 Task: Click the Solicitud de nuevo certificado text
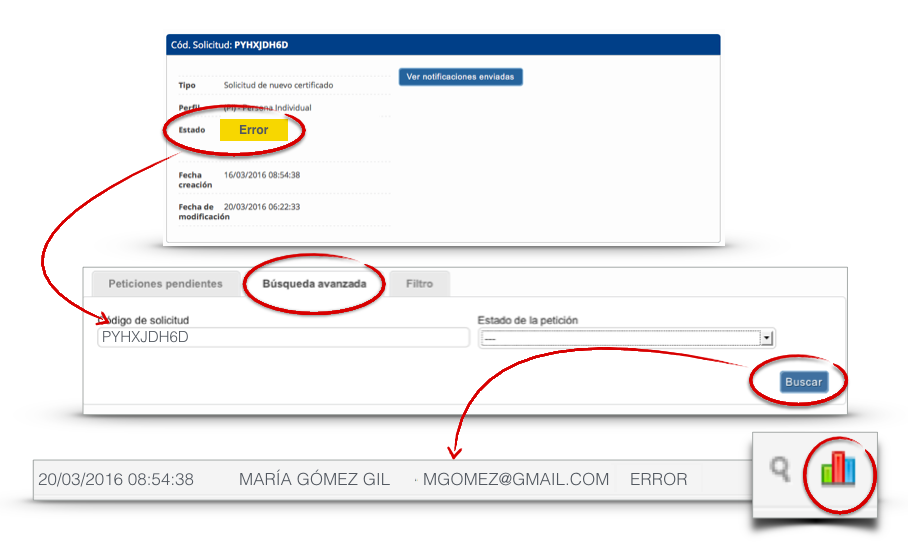pos(278,85)
